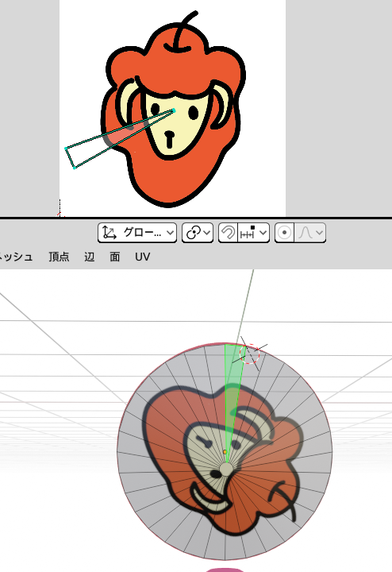Open the 辺 (Edge) menu
The height and width of the screenshot is (572, 392).
tap(90, 257)
